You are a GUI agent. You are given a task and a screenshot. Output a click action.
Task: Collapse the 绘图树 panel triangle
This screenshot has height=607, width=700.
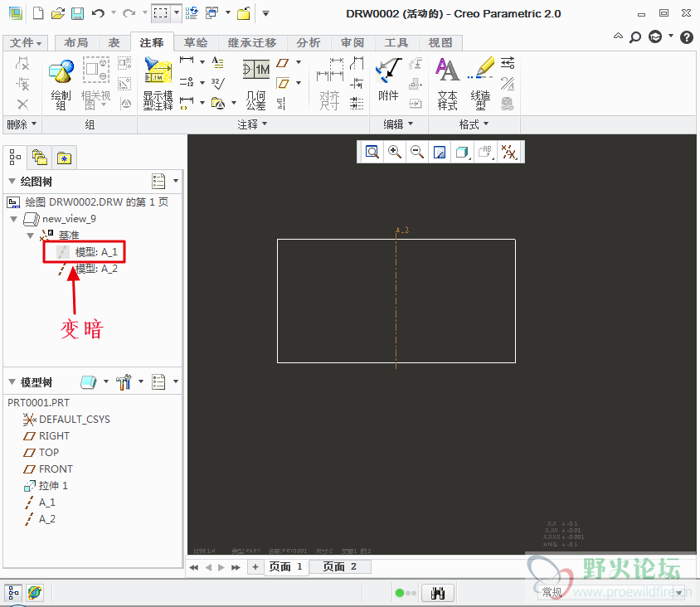pos(12,182)
